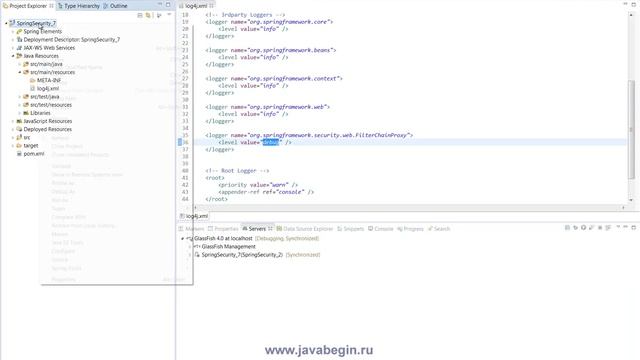
Task: Open the Search tab
Action: pyautogui.click(x=439, y=229)
